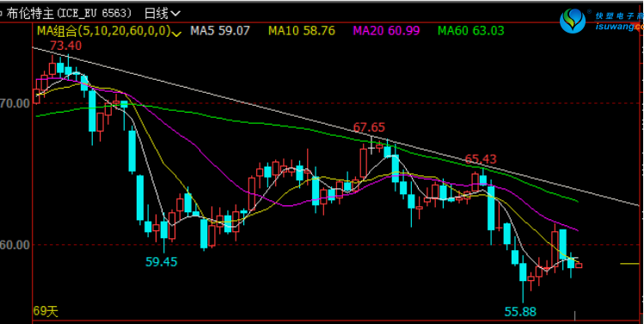
Task: Click the MA组合(5,10,20,60,0,0) indicator name
Action: click(104, 31)
